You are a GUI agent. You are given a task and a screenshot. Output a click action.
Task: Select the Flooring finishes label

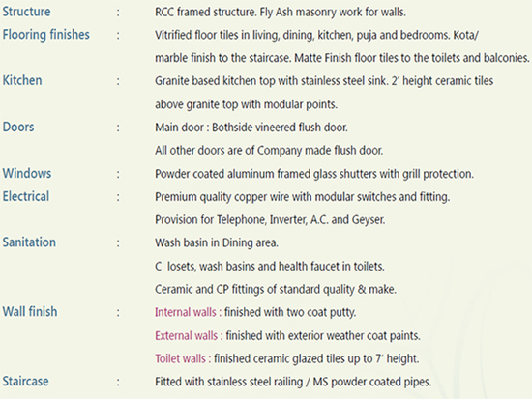tap(46, 35)
